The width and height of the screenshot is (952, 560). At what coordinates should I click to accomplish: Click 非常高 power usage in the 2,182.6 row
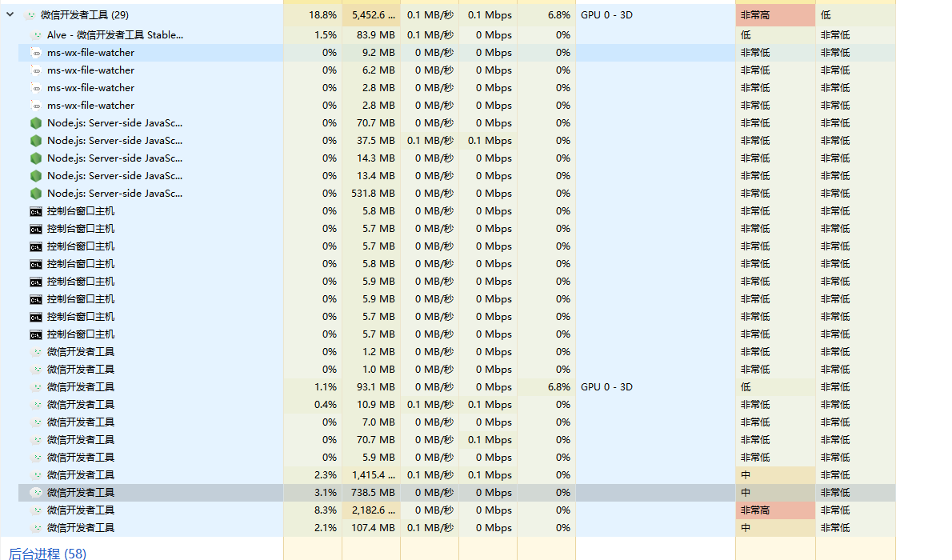coord(775,511)
